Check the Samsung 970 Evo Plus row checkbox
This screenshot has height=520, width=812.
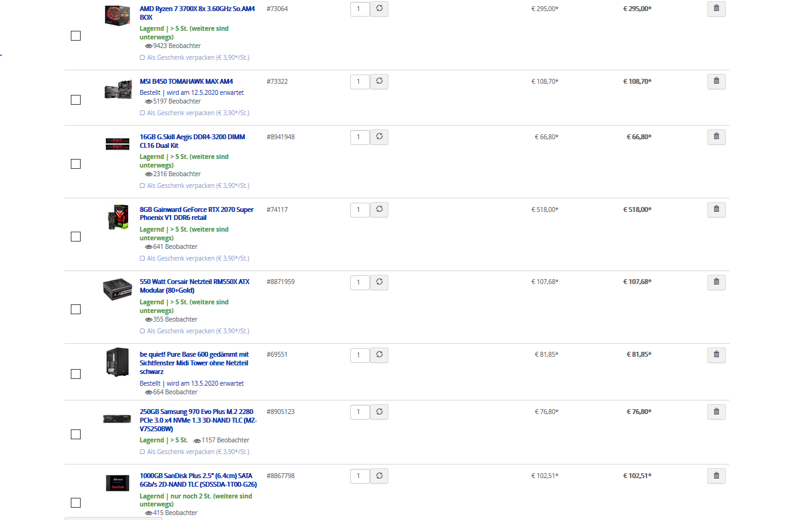[76, 434]
